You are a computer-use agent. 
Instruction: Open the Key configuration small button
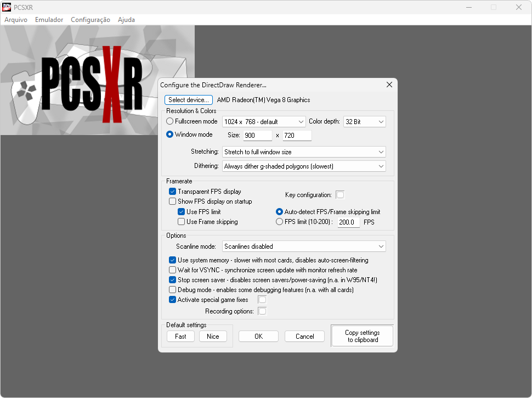(340, 195)
